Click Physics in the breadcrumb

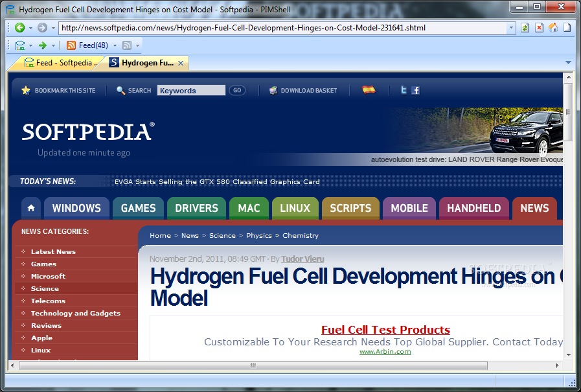[259, 236]
